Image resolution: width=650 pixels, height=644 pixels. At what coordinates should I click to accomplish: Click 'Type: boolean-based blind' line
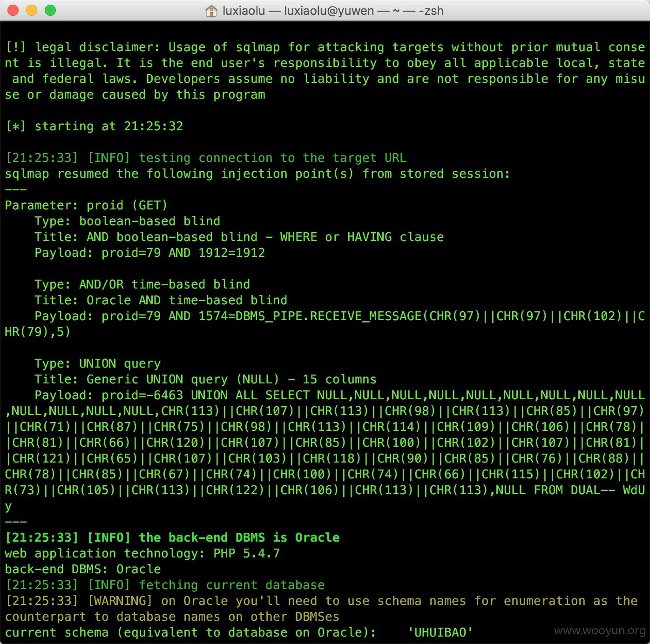[127, 221]
